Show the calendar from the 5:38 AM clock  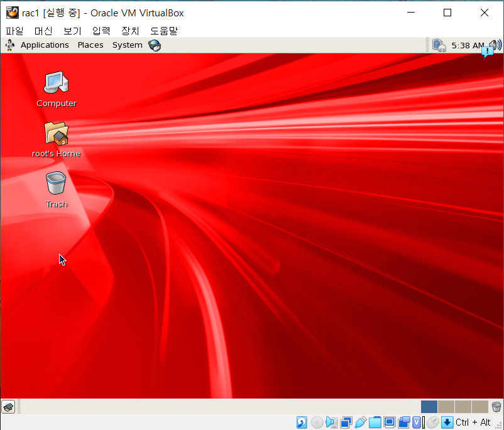coord(468,46)
